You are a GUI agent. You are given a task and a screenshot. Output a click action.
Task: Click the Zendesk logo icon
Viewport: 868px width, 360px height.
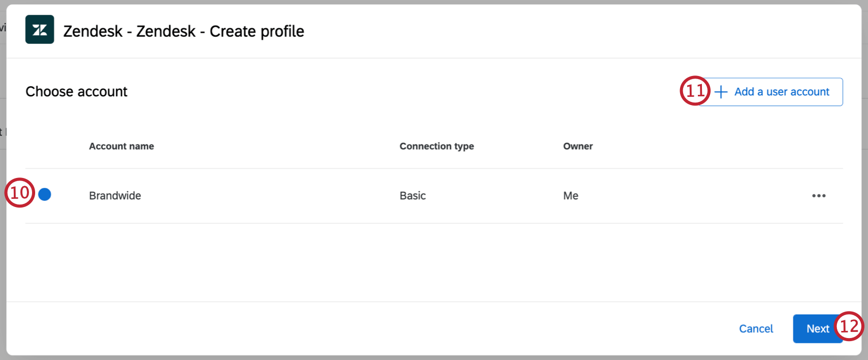40,30
